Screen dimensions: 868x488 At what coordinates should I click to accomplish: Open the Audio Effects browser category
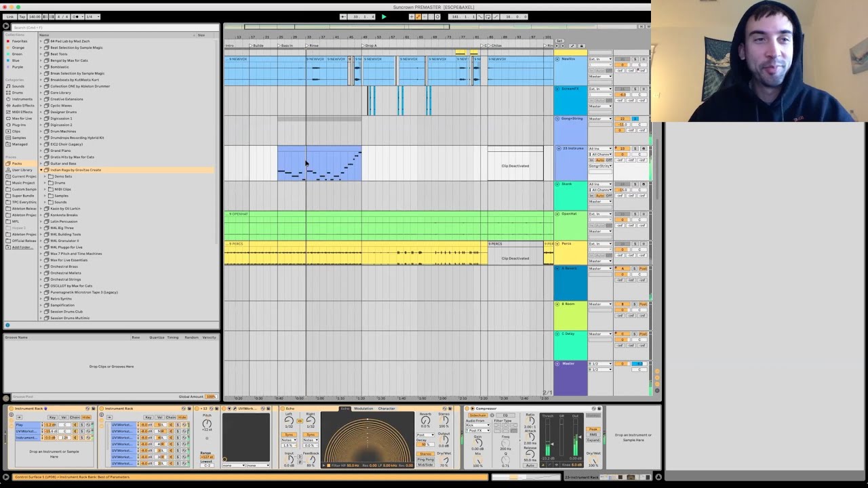pos(23,106)
